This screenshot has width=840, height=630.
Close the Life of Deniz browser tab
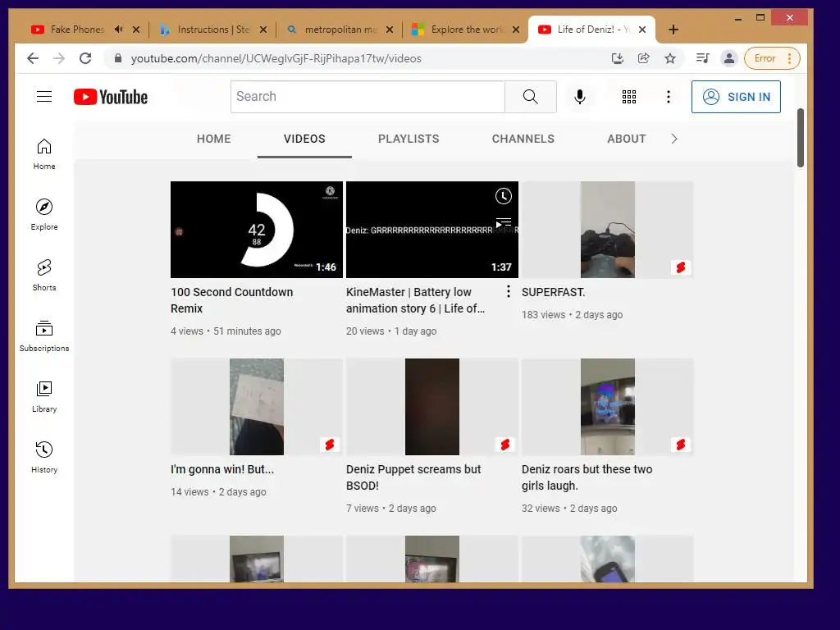[642, 30]
